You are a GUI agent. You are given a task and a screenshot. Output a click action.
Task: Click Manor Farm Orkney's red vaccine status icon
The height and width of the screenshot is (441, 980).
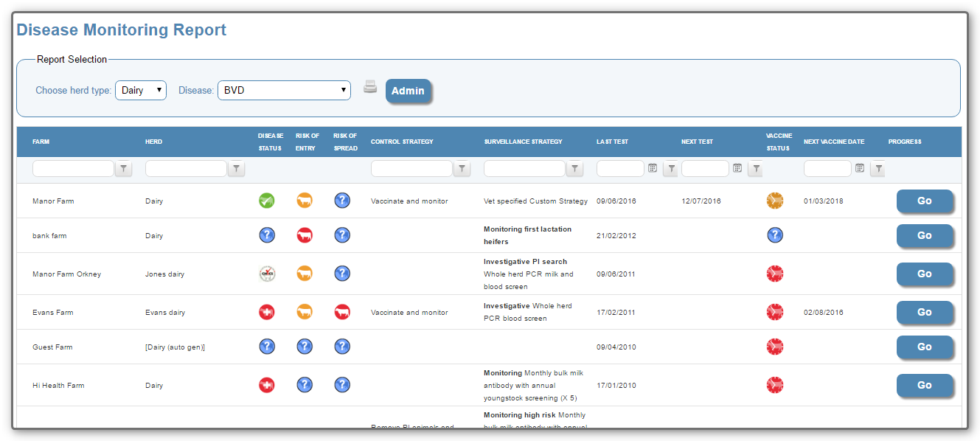point(775,274)
